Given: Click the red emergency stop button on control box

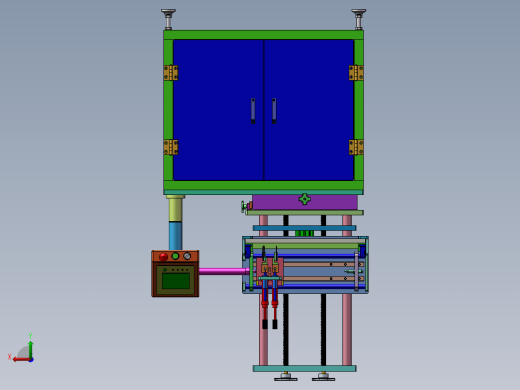Looking at the screenshot, I should pos(163,257).
